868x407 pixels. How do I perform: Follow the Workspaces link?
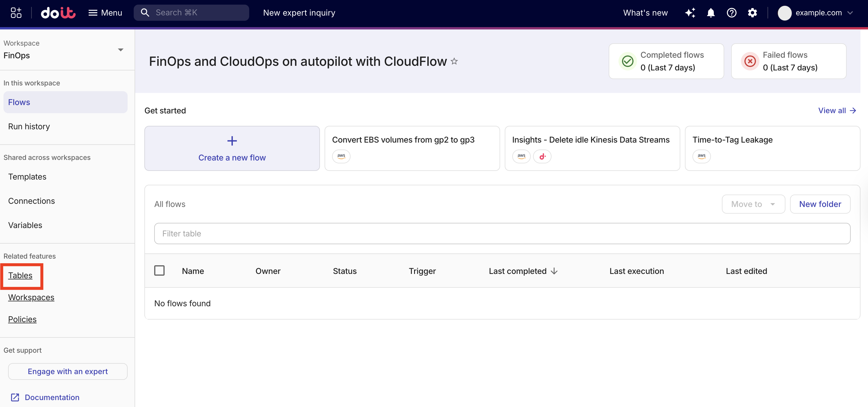[31, 297]
